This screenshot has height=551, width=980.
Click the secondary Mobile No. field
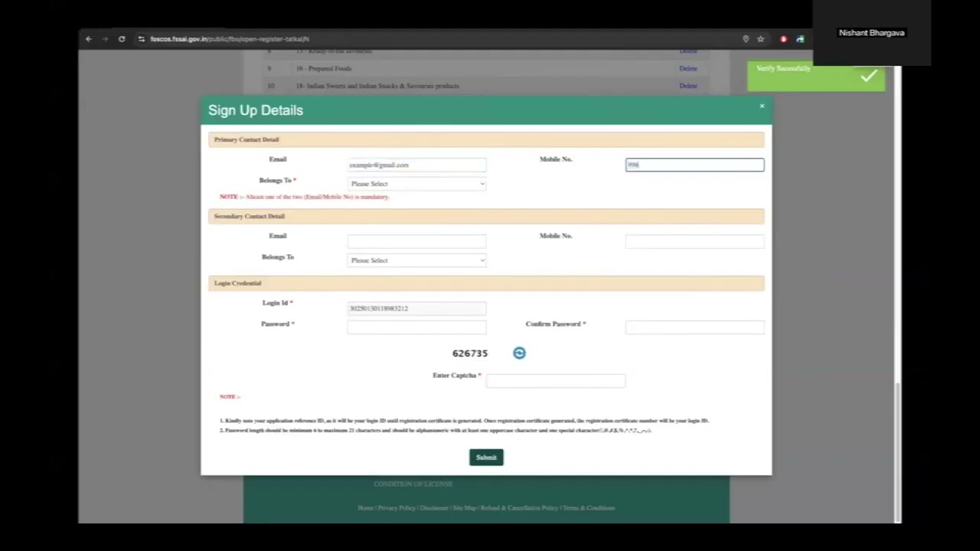pos(694,241)
